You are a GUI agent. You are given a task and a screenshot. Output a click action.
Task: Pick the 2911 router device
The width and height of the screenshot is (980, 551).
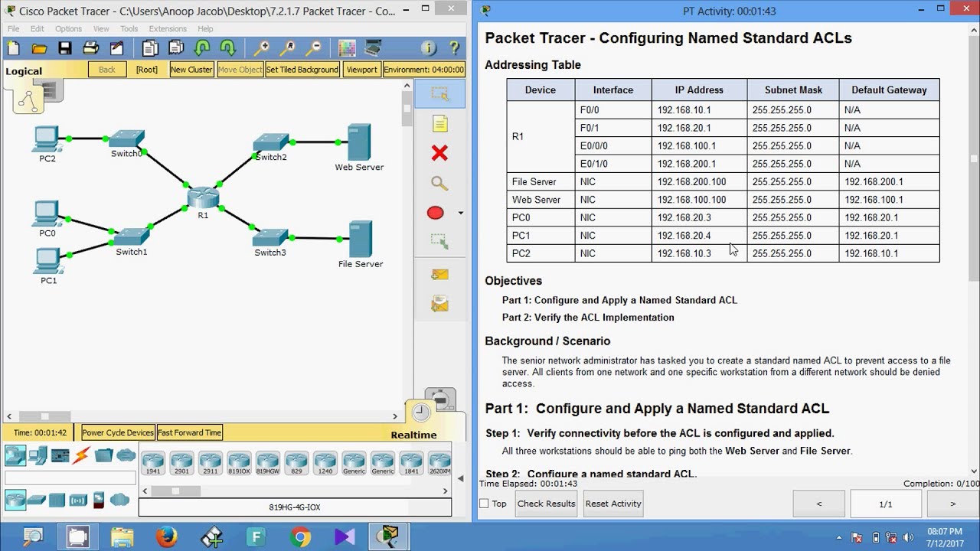click(210, 463)
